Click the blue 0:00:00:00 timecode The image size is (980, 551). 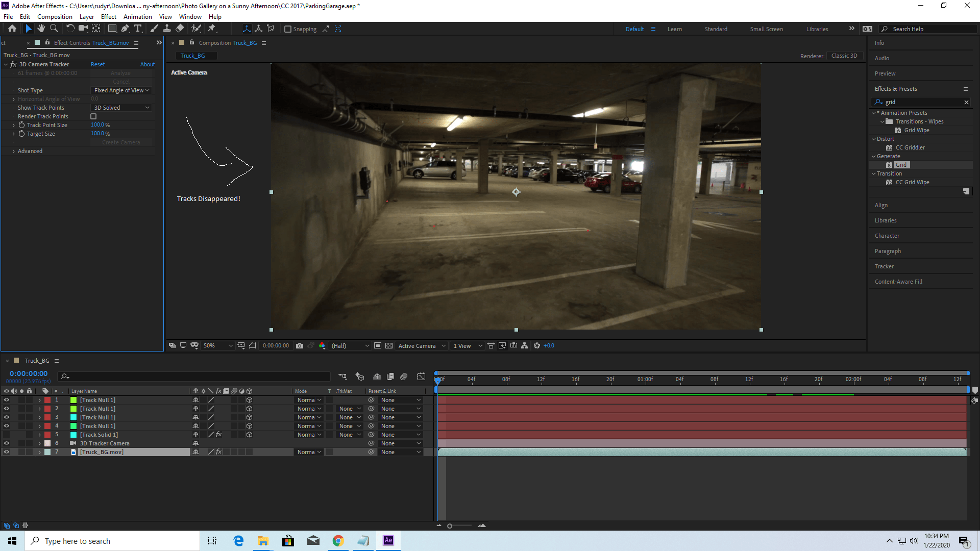tap(29, 373)
